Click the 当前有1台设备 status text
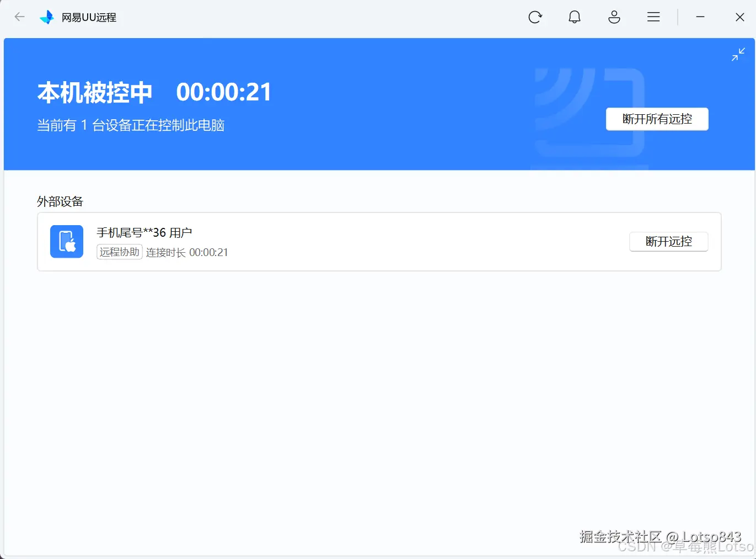The image size is (756, 559). coord(131,125)
